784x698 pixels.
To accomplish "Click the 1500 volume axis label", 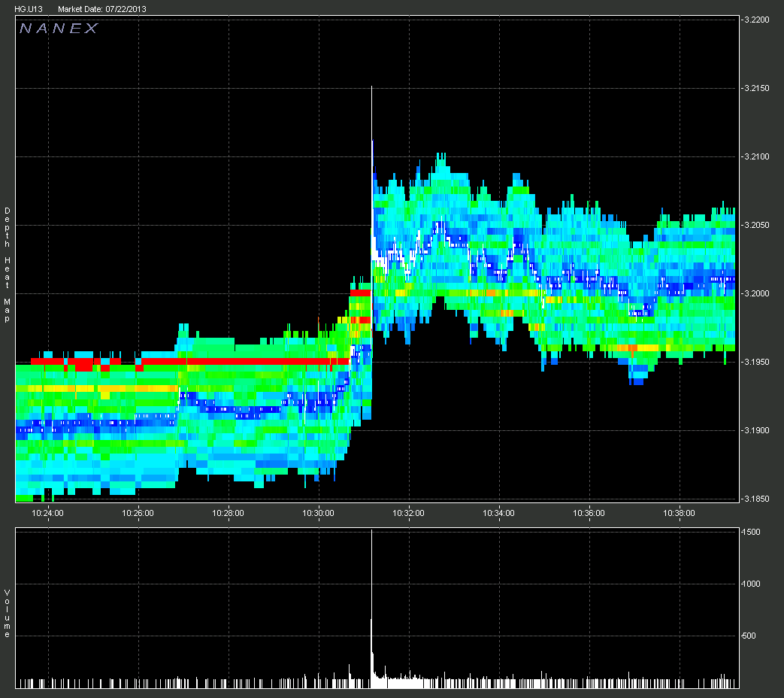I will (752, 532).
